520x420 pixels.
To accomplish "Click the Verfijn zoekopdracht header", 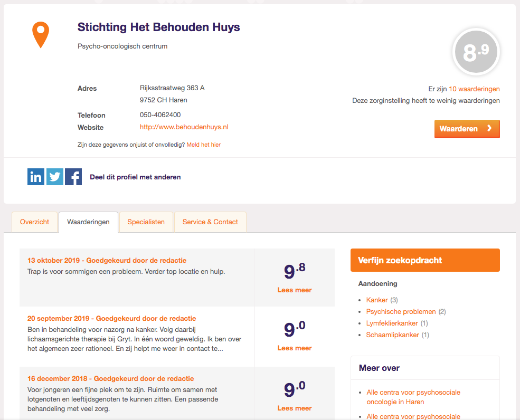I will coord(425,260).
